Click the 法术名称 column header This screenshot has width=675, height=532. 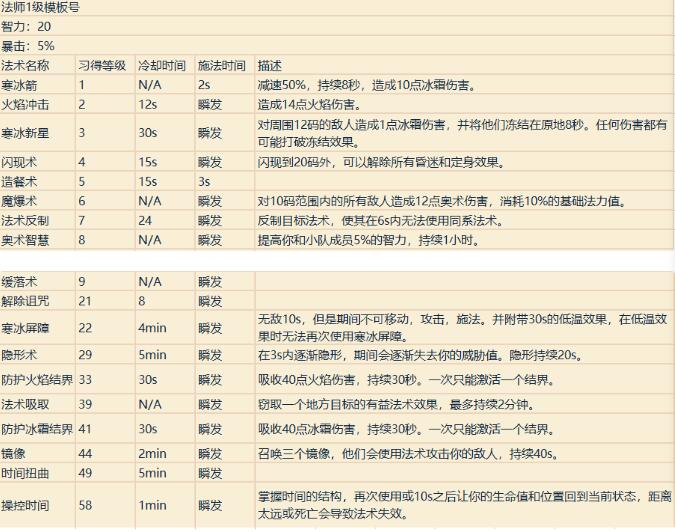(25, 65)
